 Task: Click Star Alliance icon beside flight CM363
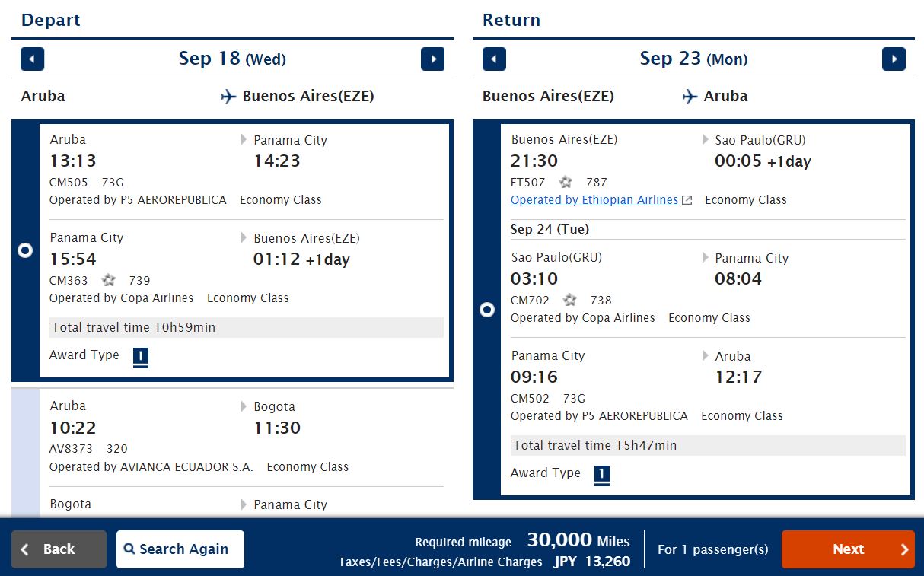109,280
